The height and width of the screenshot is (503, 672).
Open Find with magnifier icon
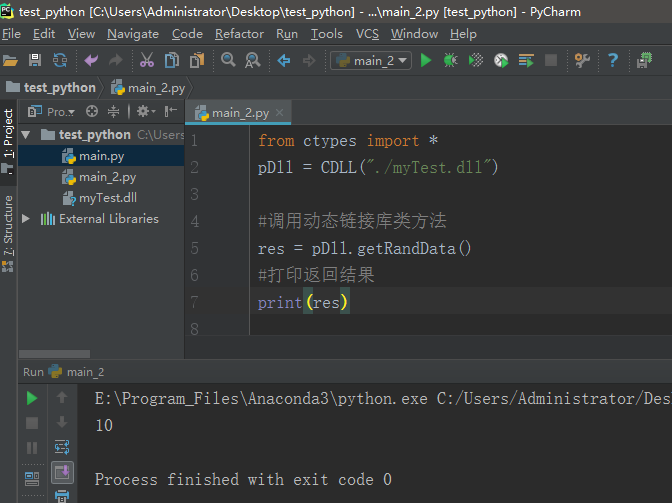[x=228, y=60]
